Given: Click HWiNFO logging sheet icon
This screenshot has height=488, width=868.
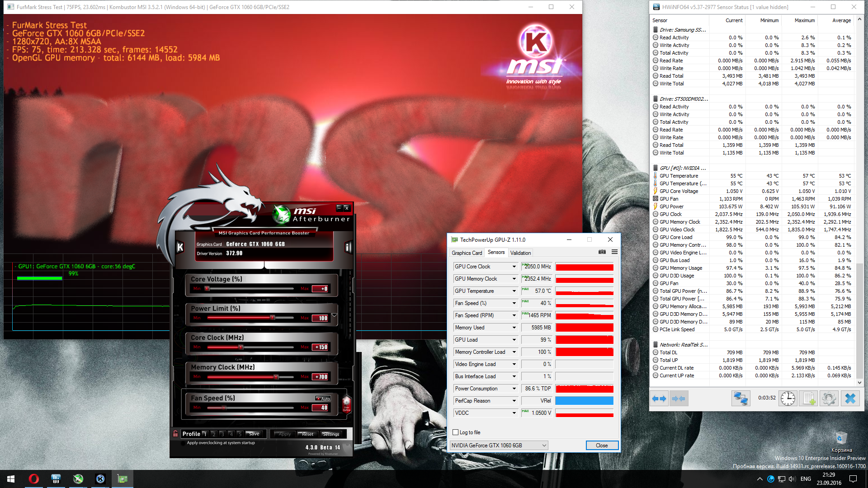Looking at the screenshot, I should 808,398.
